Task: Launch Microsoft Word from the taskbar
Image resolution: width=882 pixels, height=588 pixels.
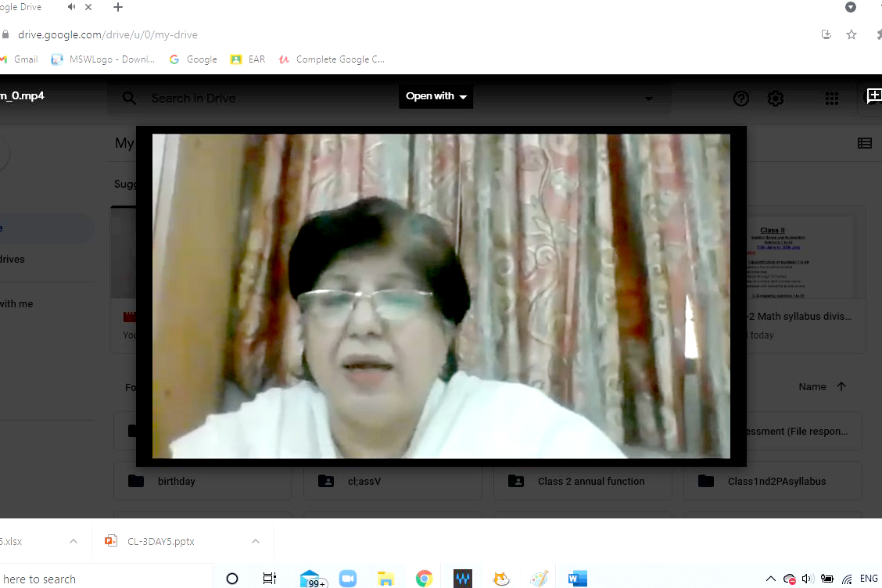Action: 578,579
